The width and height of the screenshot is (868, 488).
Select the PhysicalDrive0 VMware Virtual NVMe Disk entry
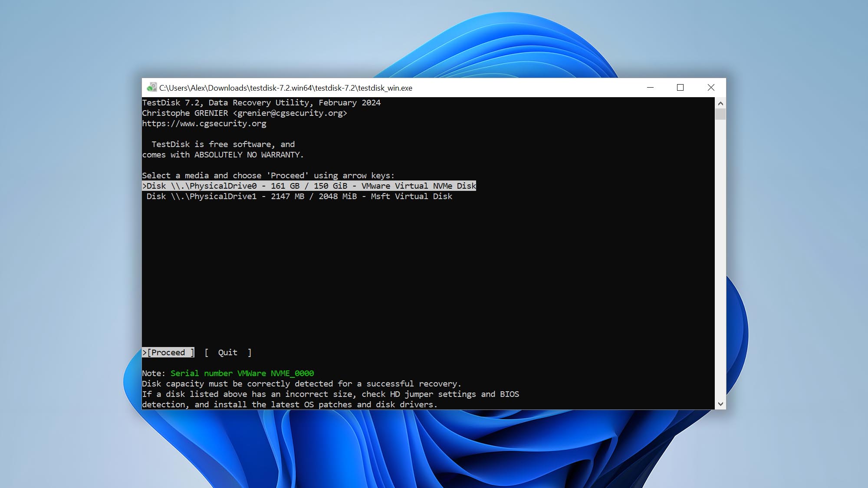(x=309, y=186)
